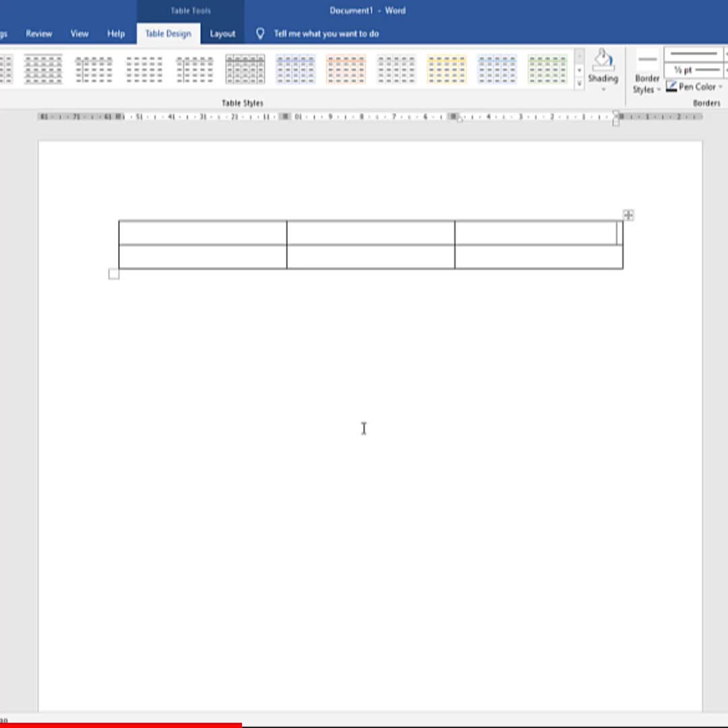
Task: Click the table move handle icon
Action: pos(628,215)
